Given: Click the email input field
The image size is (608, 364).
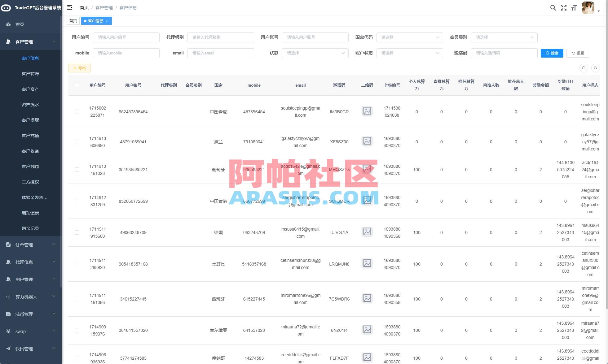Looking at the screenshot, I should (x=221, y=53).
